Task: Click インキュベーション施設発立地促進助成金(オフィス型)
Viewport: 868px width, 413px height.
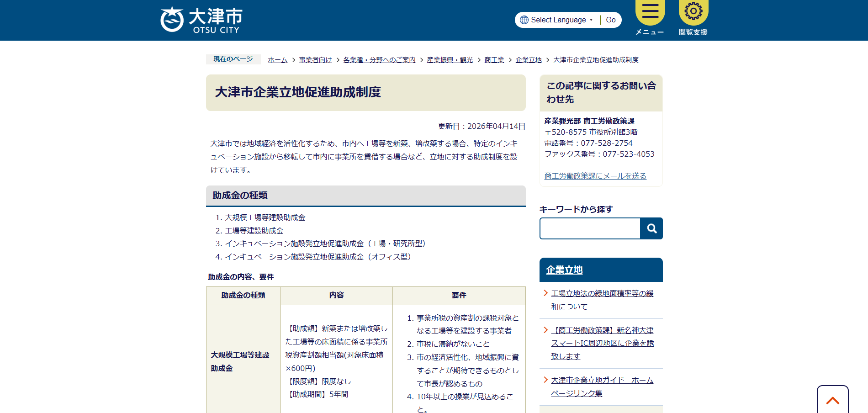Action: coord(319,257)
